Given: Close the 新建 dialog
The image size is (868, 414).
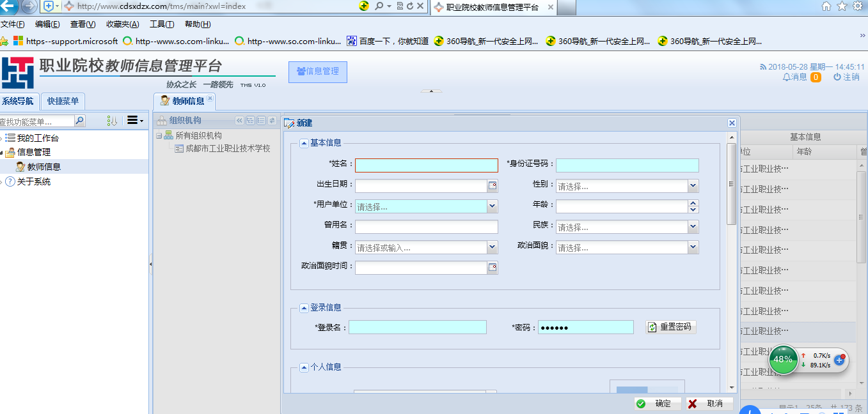Looking at the screenshot, I should click(732, 123).
